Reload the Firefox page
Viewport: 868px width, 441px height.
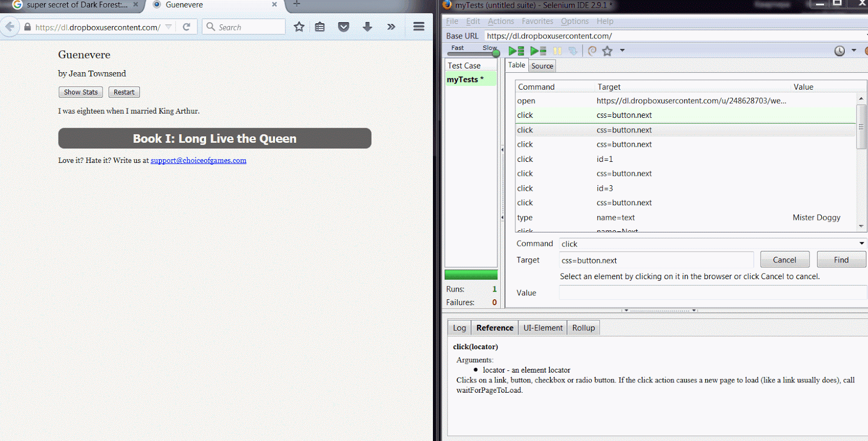[x=186, y=27]
